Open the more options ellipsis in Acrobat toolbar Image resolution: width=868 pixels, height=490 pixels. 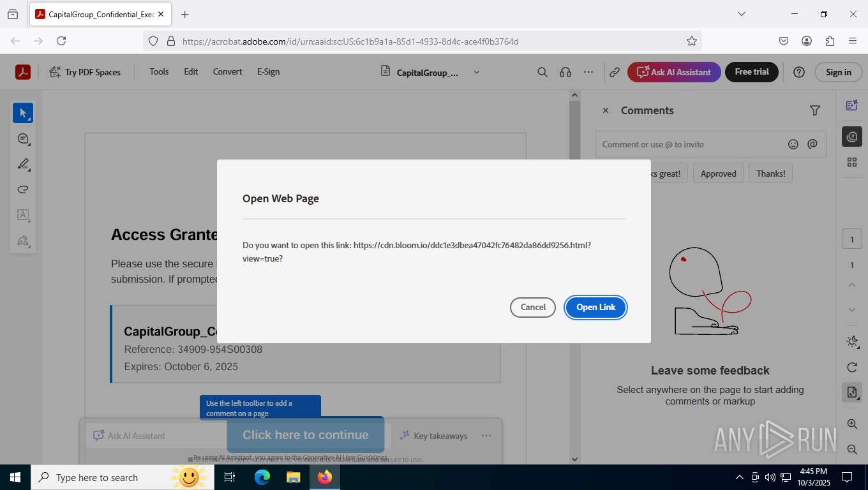[588, 72]
